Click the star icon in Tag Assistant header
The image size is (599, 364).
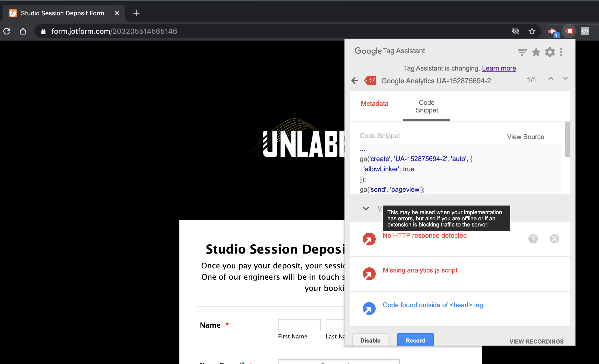pyautogui.click(x=536, y=52)
